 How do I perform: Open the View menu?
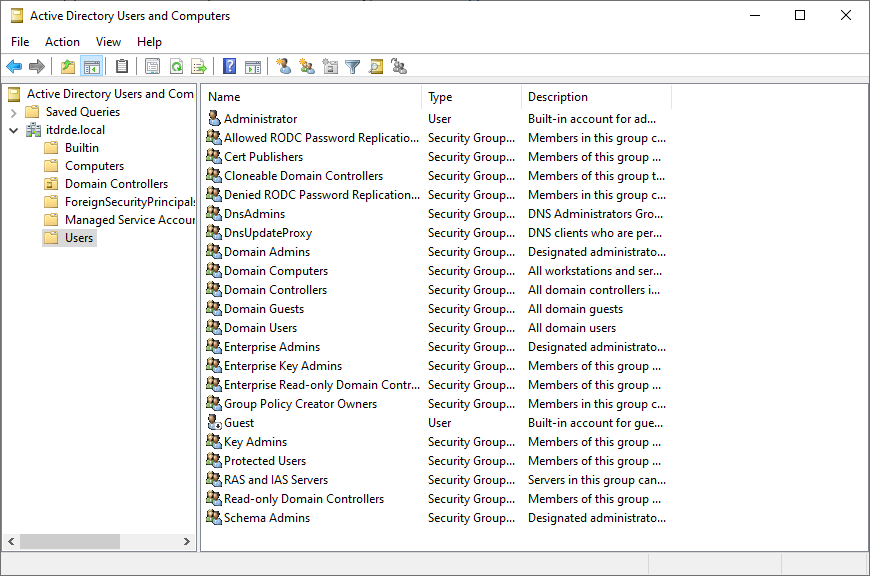108,42
